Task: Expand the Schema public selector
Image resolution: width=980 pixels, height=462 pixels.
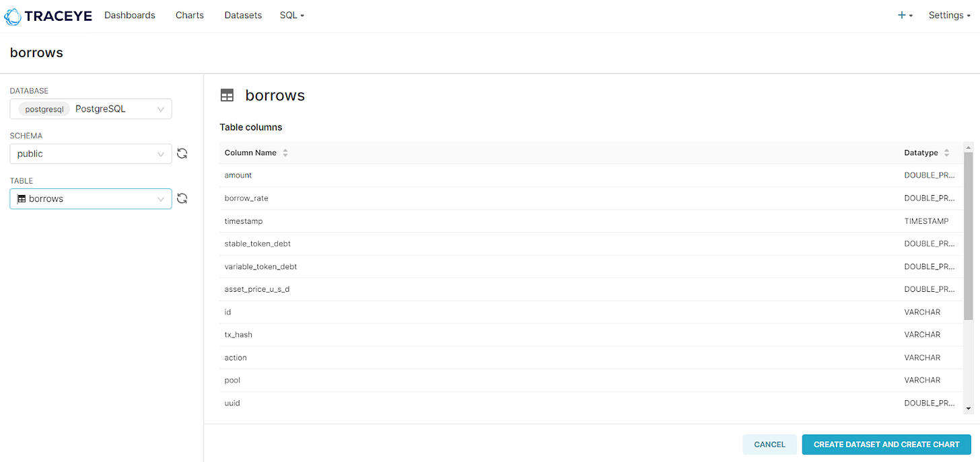Action: pos(91,154)
